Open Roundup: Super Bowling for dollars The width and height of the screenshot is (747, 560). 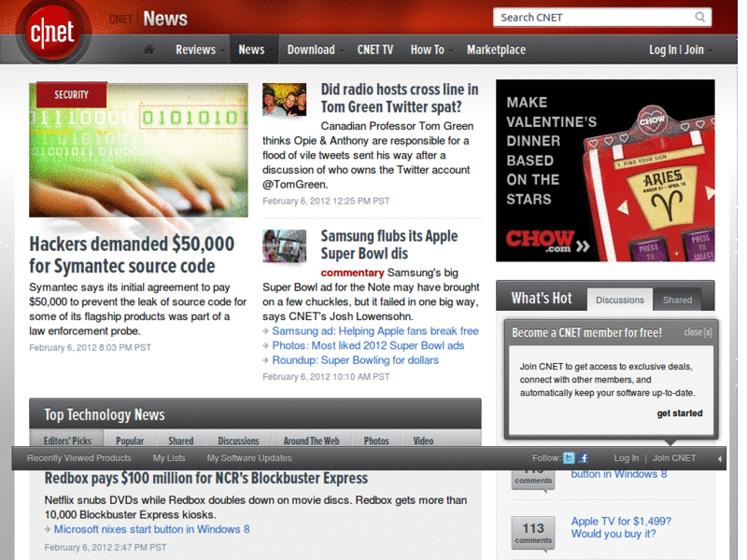pyautogui.click(x=355, y=360)
